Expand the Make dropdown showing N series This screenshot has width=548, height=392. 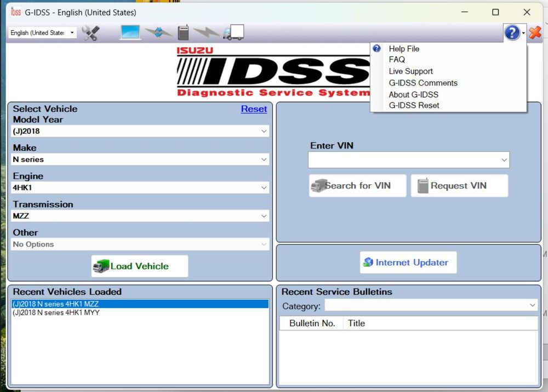click(264, 160)
